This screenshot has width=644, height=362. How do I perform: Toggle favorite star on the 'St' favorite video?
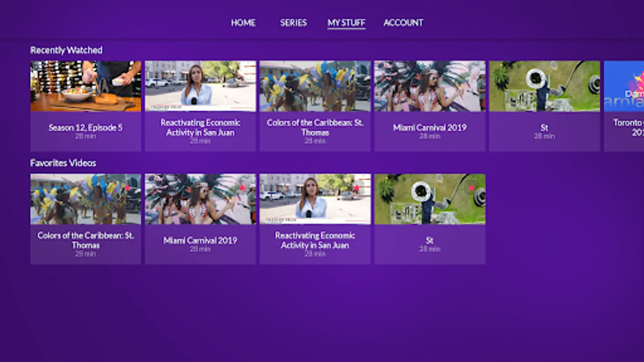click(x=471, y=188)
